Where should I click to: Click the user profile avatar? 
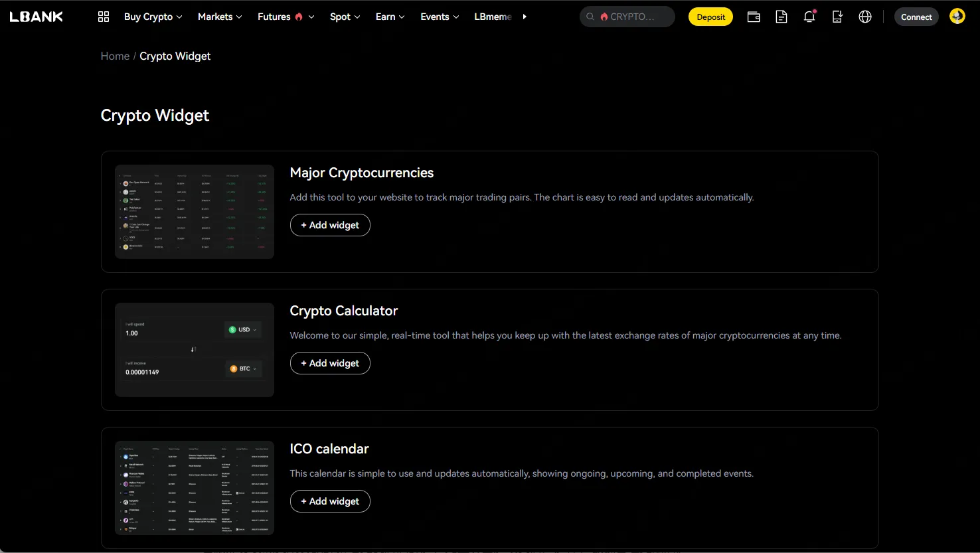[957, 17]
